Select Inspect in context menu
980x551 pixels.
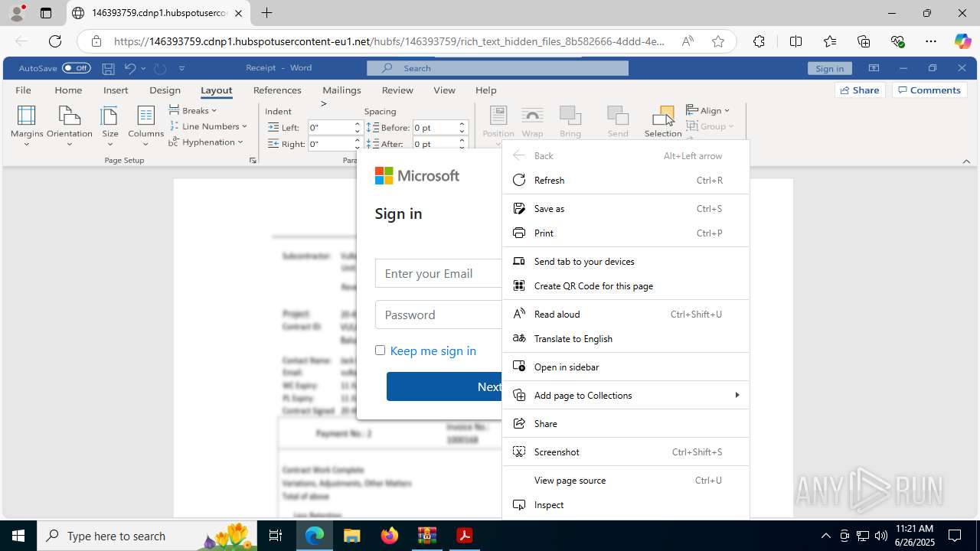(x=626, y=504)
